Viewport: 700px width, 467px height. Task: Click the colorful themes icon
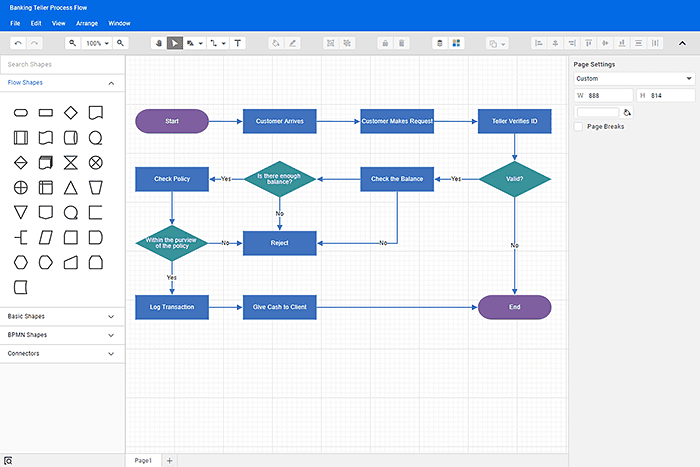(456, 43)
